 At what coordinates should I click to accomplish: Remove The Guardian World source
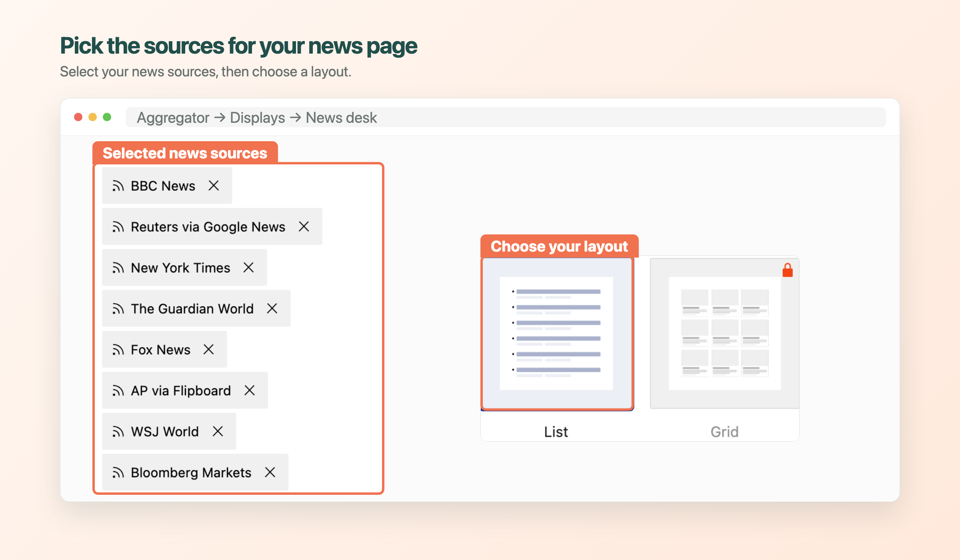272,308
